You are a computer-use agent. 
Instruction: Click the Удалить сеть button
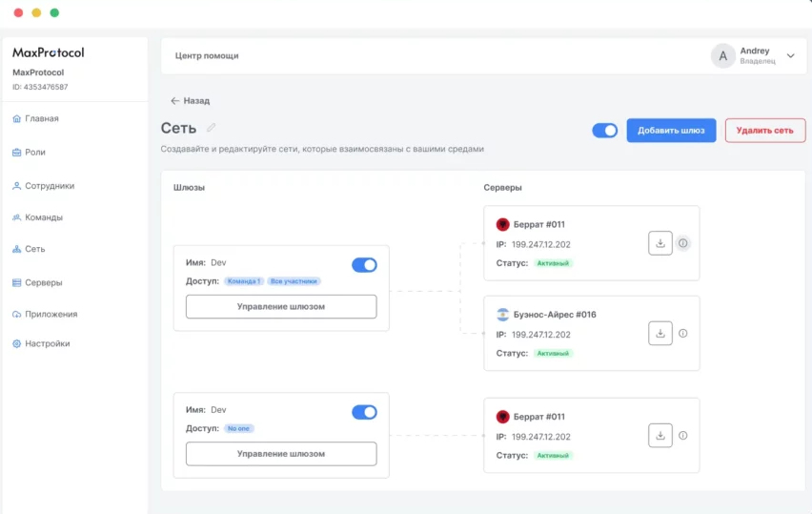[764, 131]
